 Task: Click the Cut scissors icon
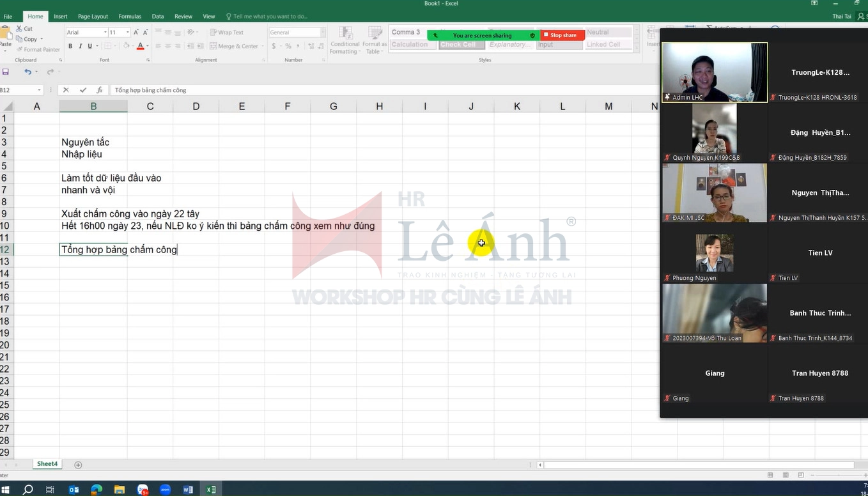click(x=19, y=29)
